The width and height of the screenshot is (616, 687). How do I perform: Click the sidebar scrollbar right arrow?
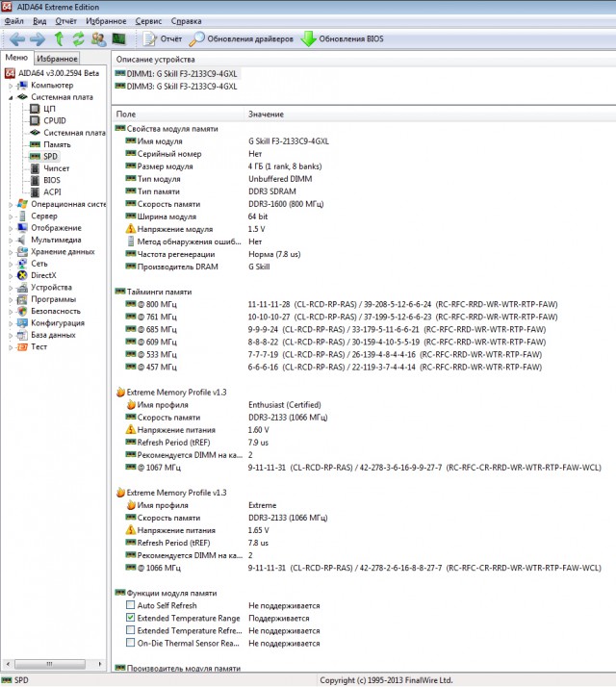click(99, 664)
